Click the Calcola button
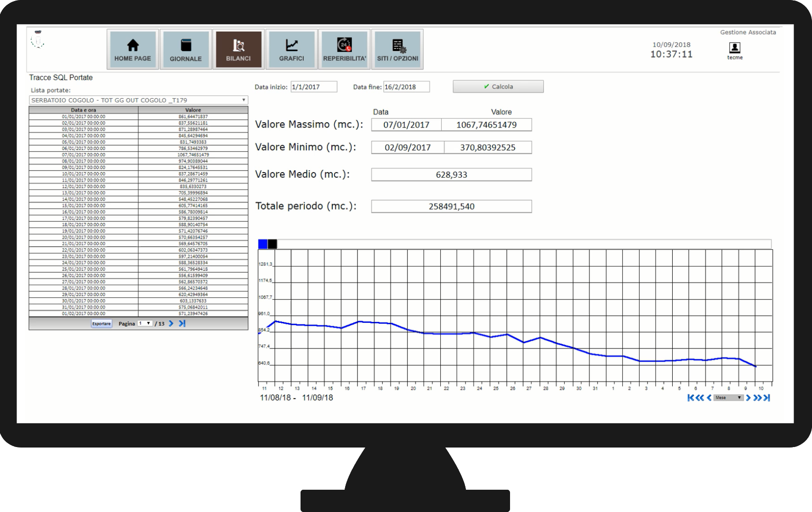The height and width of the screenshot is (512, 812). [498, 87]
